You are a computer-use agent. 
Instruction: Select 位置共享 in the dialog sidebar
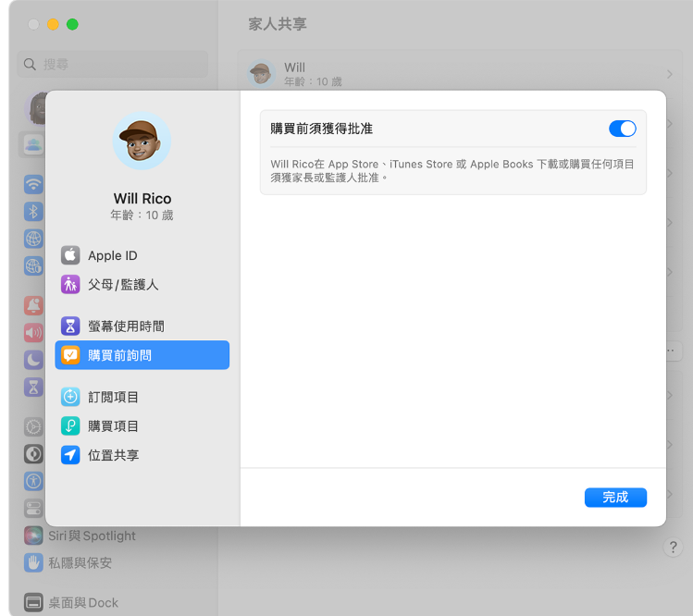click(142, 455)
